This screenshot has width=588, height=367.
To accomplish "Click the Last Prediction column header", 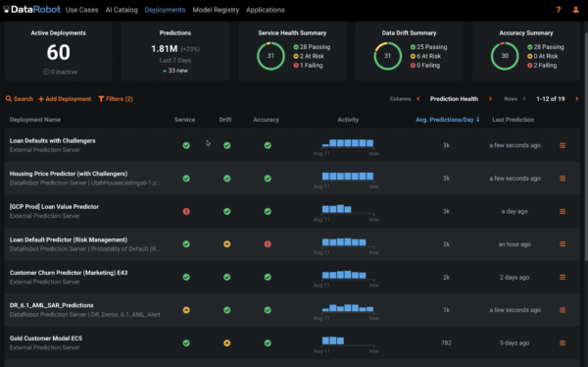I will tap(513, 120).
